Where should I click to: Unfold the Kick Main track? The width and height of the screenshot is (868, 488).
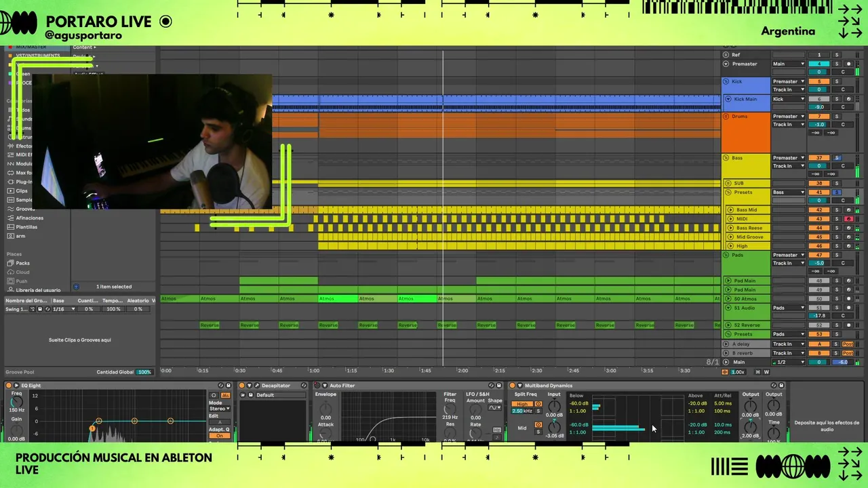point(728,99)
